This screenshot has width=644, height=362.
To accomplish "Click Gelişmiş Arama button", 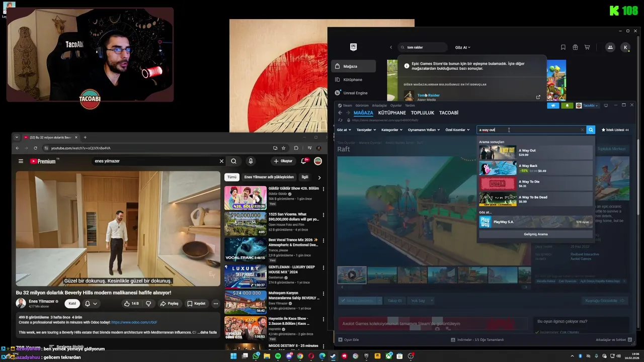I will [x=536, y=234].
